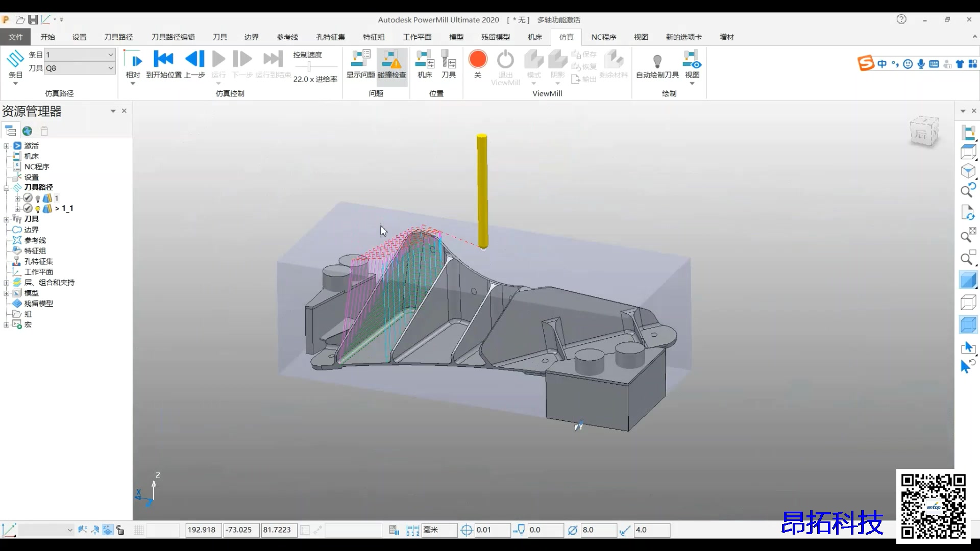Click the 到开始位置 go-to-start button
This screenshot has width=980, height=551.
(x=164, y=64)
